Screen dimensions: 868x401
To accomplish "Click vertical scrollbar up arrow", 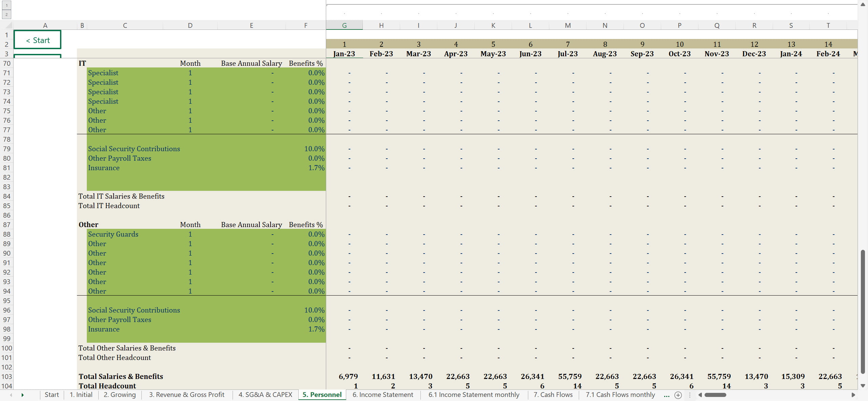I will click(863, 4).
